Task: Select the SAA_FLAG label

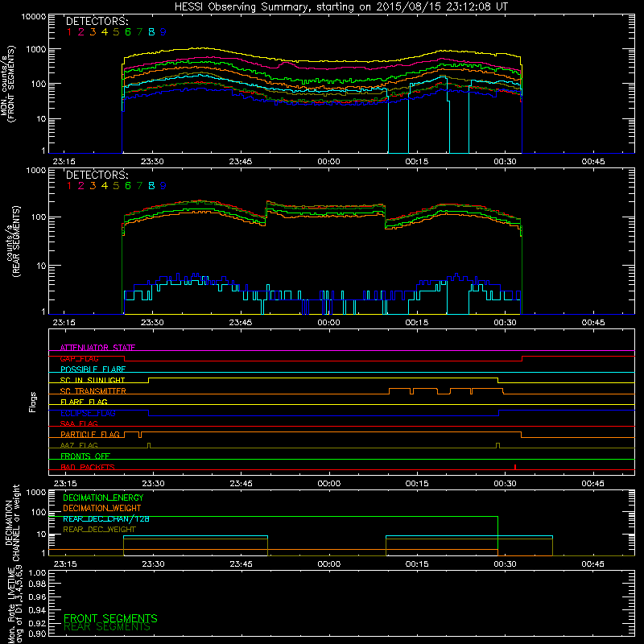Action: 79,423
